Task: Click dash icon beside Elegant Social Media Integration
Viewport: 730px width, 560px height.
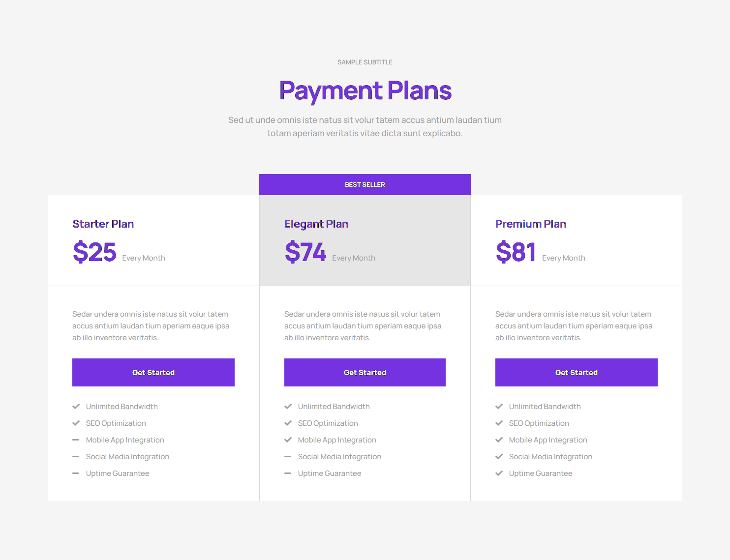Action: [288, 457]
